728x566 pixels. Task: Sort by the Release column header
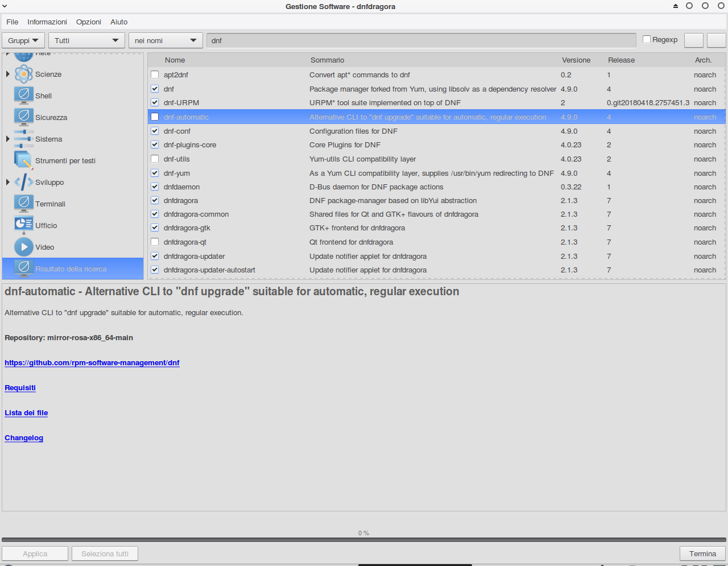(x=621, y=60)
